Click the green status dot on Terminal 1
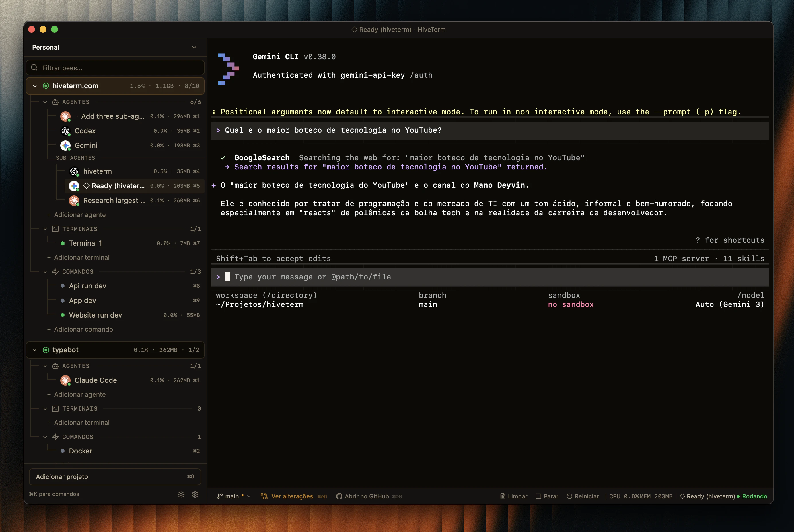This screenshot has width=794, height=532. (x=63, y=243)
